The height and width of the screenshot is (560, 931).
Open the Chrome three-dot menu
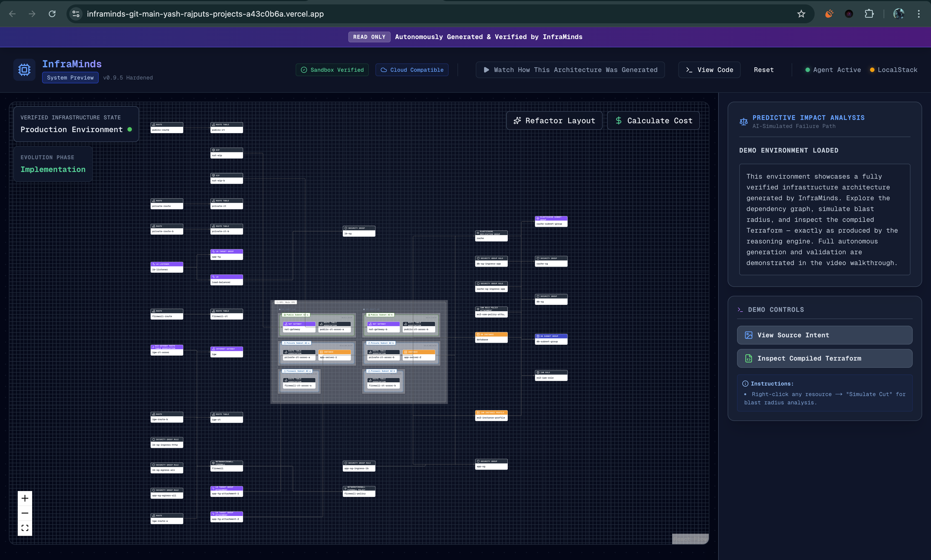pos(919,14)
